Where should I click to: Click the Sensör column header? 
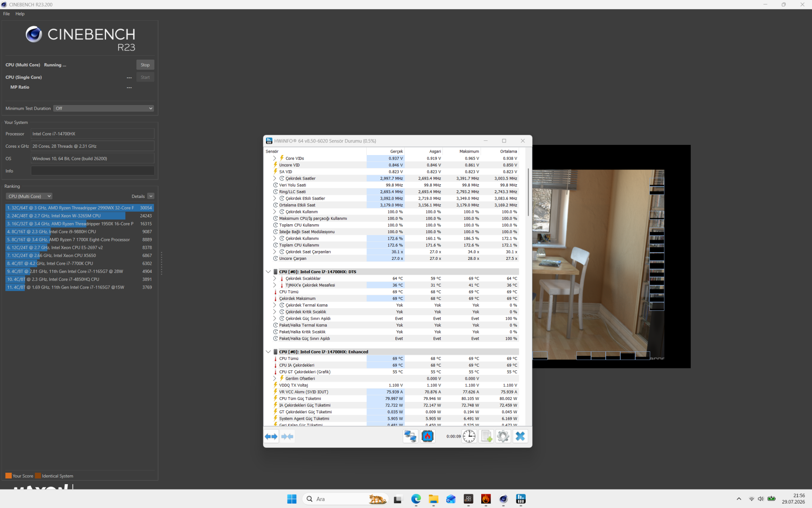click(315, 151)
